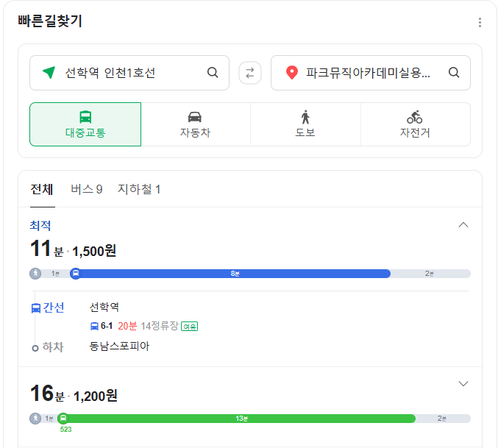Select the 전체 tab
The height and width of the screenshot is (448, 498).
coord(42,190)
